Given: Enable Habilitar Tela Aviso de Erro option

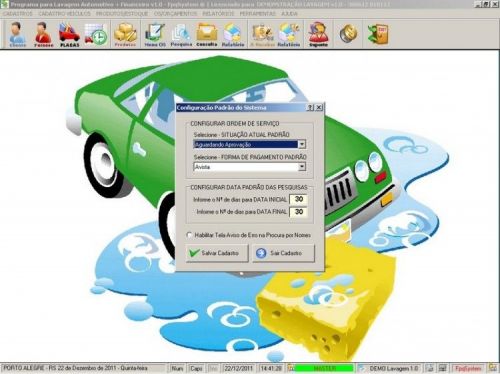Looking at the screenshot, I should pyautogui.click(x=189, y=235).
